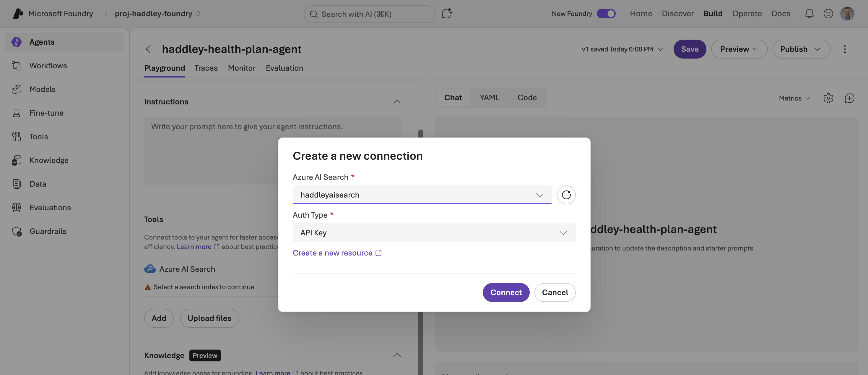Expand the Publish options chevron

coord(817,49)
